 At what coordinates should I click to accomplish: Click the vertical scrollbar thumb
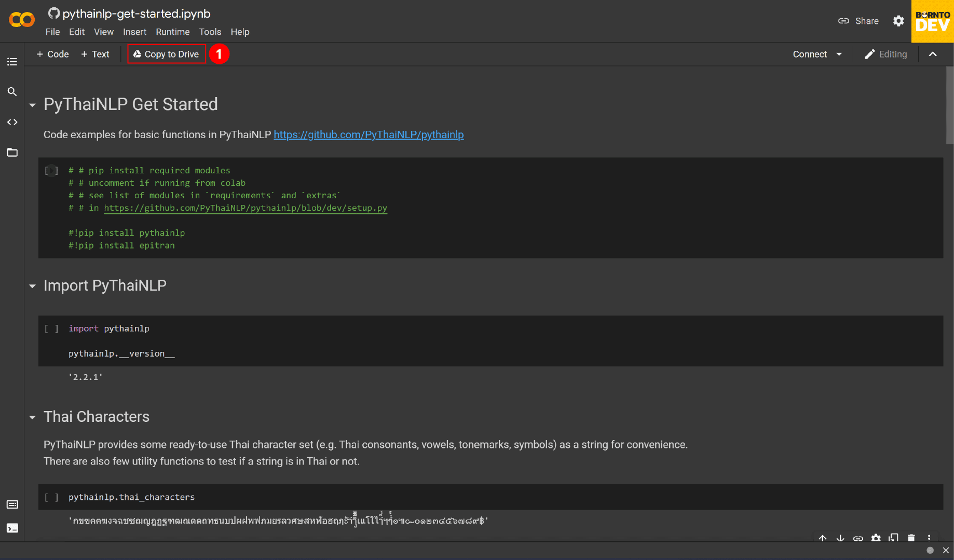(x=949, y=105)
